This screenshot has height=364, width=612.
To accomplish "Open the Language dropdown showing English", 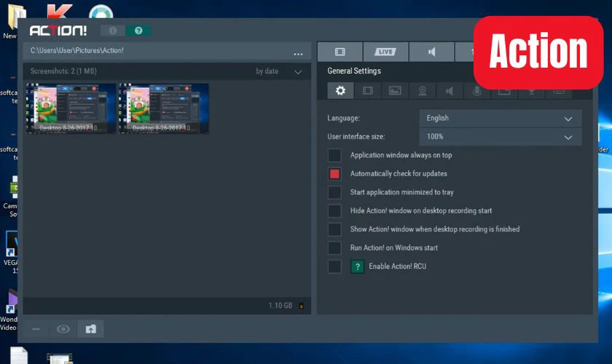I will click(501, 118).
